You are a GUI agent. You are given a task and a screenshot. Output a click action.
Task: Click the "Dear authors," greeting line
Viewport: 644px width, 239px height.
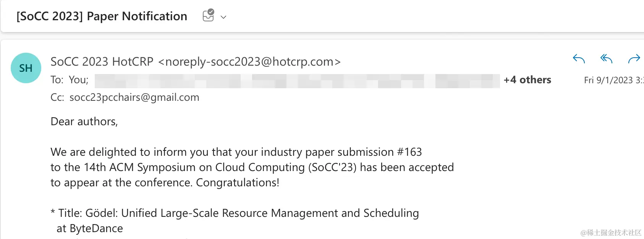click(x=84, y=121)
